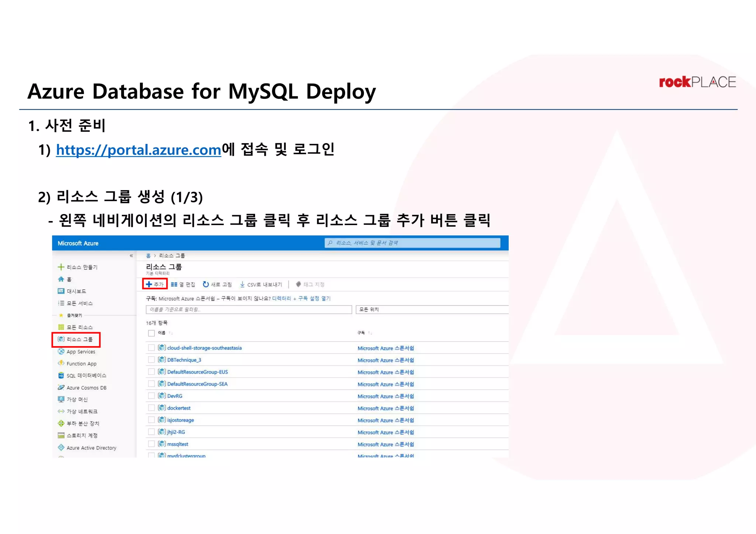Sort by the 이름 column arrows

(171, 333)
